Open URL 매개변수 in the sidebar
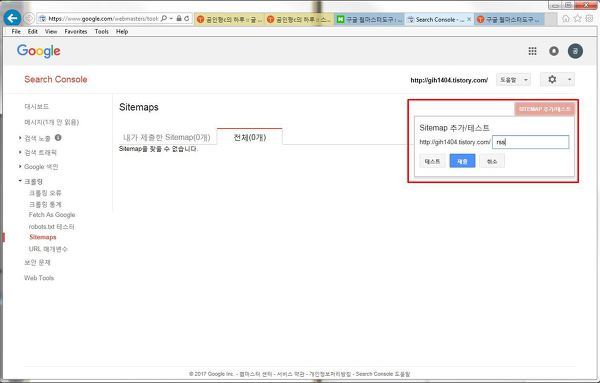600x383 pixels. [48, 249]
